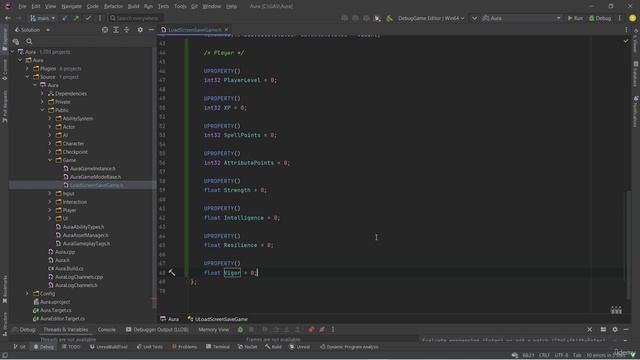This screenshot has width=640, height=360.
Task: Click the hammer quick-action icon in gutter
Action: click(172, 272)
